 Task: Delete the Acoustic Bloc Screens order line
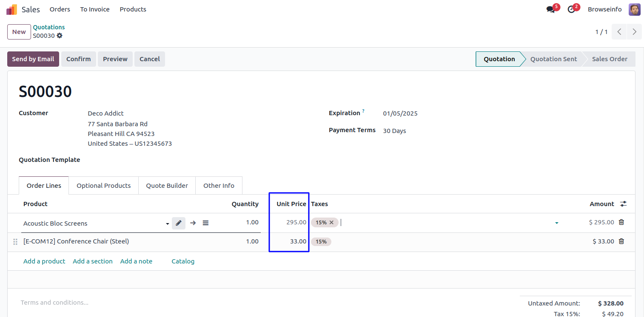(x=621, y=222)
